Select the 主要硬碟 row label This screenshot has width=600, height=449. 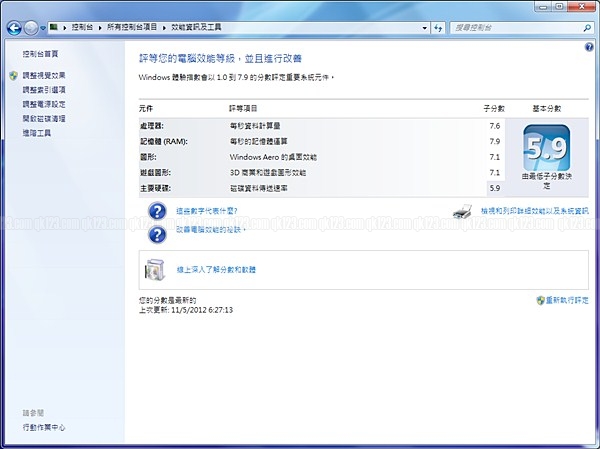155,188
